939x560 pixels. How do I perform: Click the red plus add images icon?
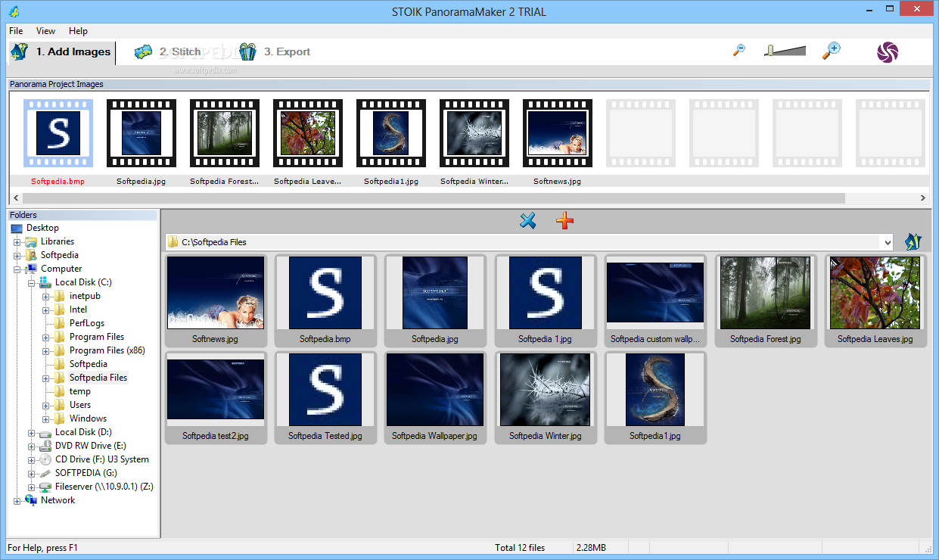(564, 220)
